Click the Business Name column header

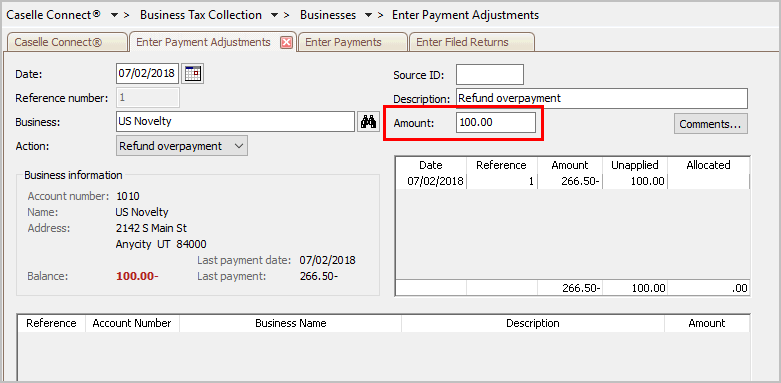(x=290, y=323)
